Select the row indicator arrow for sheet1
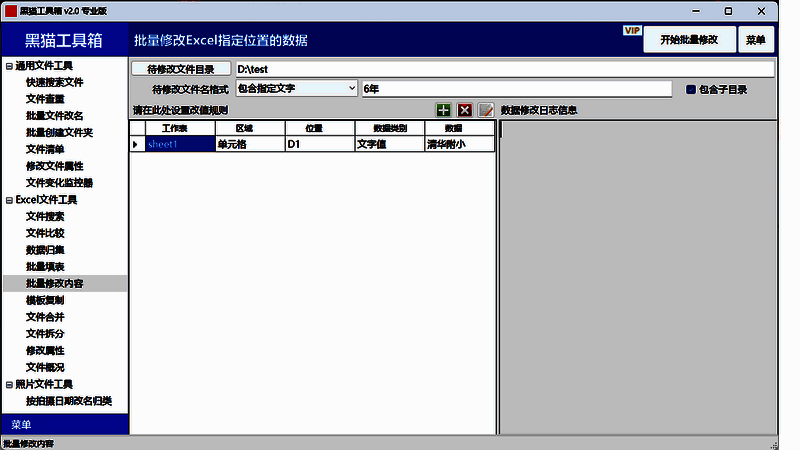Image resolution: width=800 pixels, height=450 pixels. 137,144
